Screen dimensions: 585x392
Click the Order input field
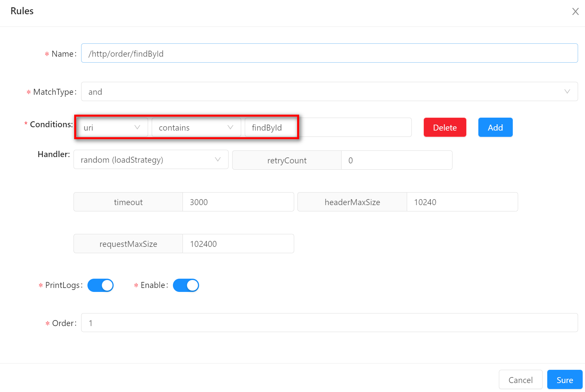pos(329,323)
